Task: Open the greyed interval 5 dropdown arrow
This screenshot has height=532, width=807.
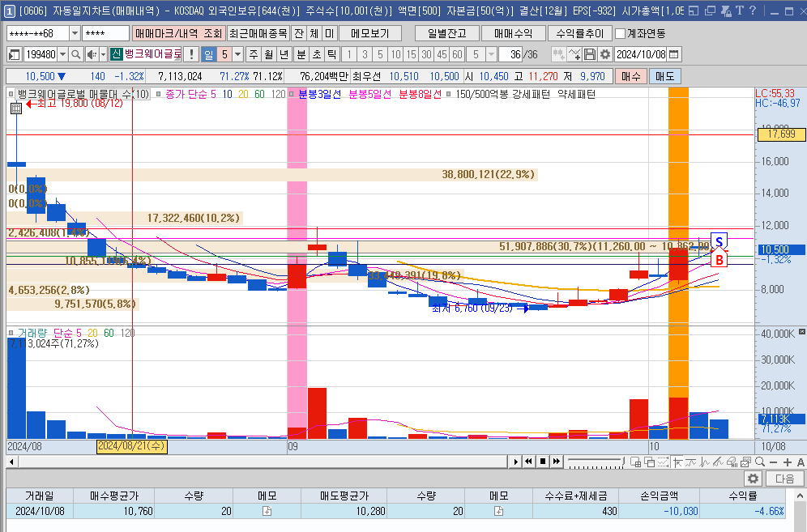Action: (492, 54)
